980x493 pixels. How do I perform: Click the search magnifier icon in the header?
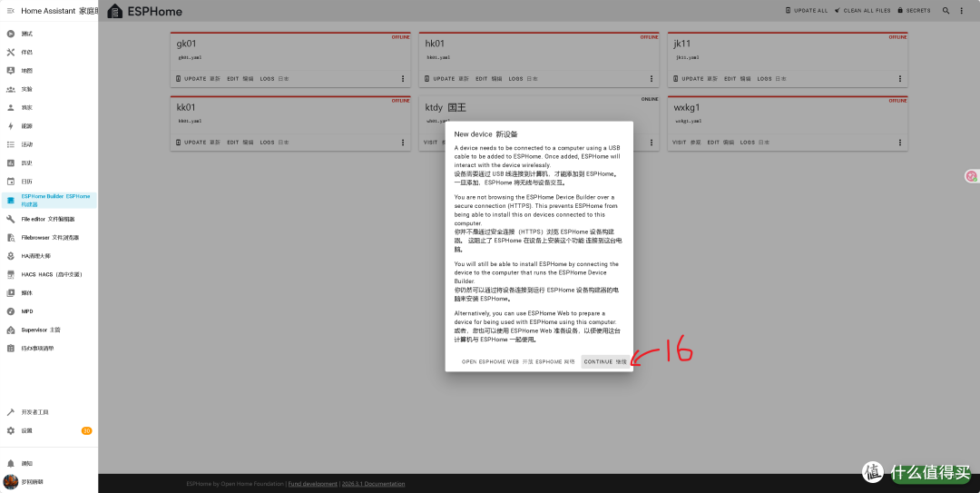[x=946, y=11]
